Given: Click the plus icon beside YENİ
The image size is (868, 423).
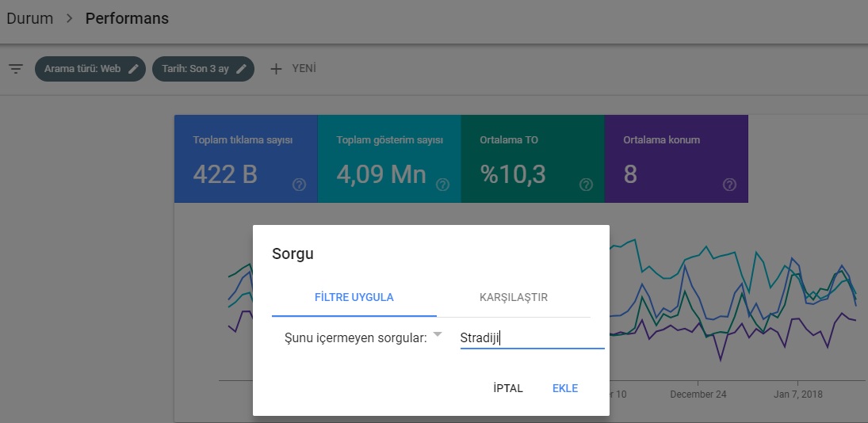Looking at the screenshot, I should pyautogui.click(x=276, y=69).
